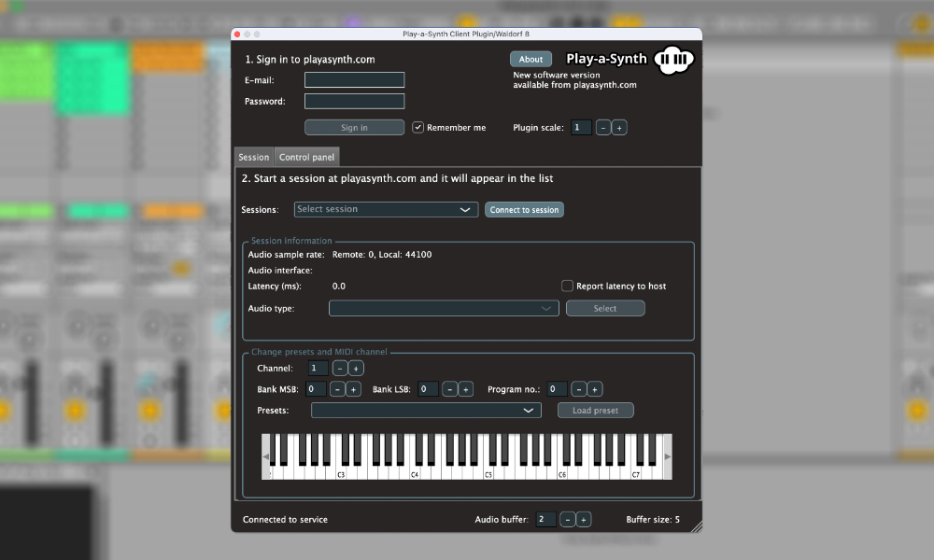Increase the Audio buffer value
Viewport: 934px width, 560px height.
[x=584, y=520]
